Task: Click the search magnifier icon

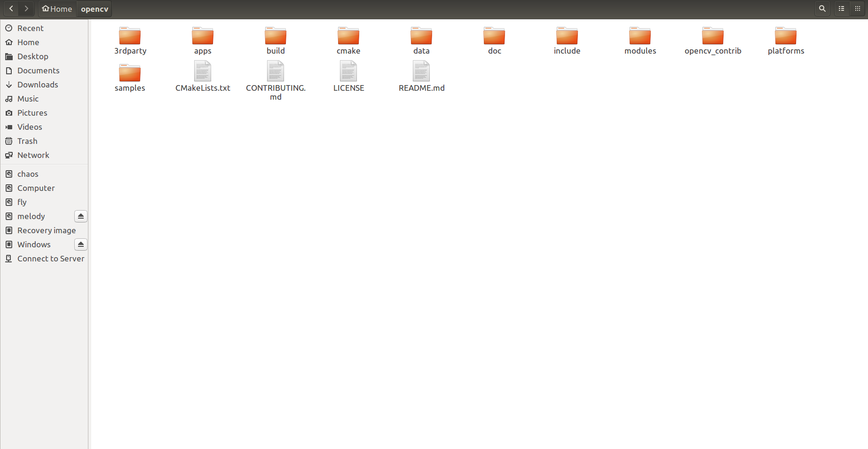Action: 822,8
